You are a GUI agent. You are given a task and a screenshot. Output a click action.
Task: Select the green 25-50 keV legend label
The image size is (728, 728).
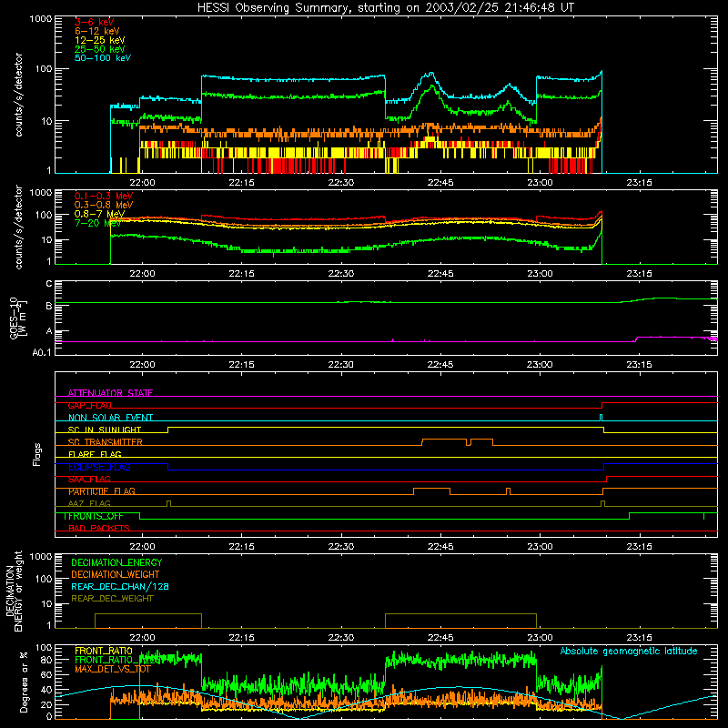pos(100,49)
